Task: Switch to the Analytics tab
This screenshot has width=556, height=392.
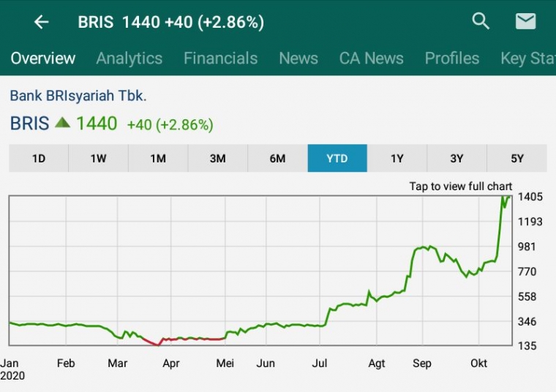Action: pyautogui.click(x=129, y=58)
